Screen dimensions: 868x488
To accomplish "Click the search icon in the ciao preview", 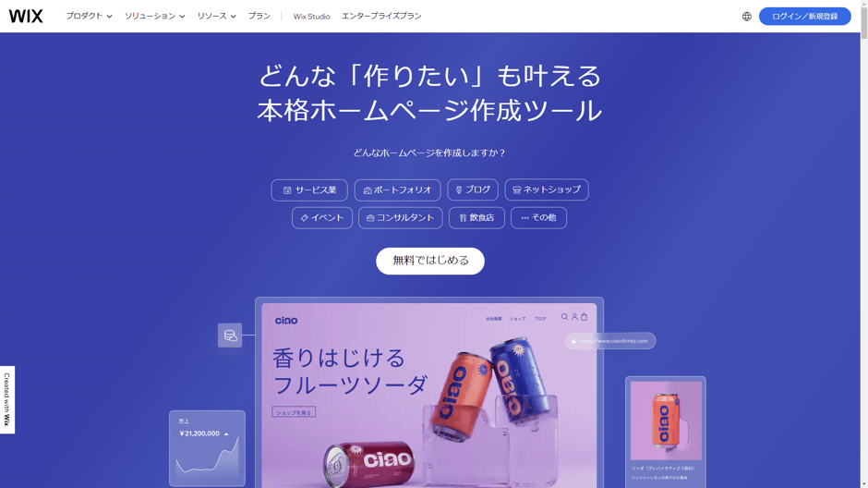I will (564, 317).
